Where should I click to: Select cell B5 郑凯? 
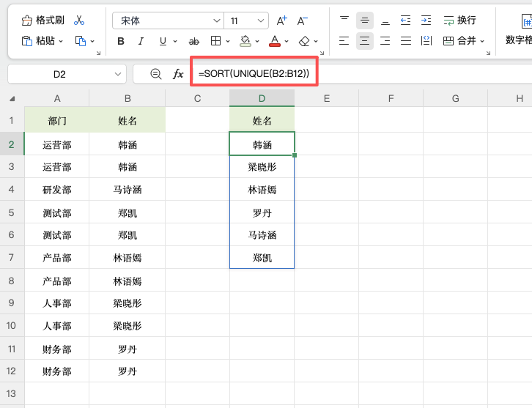(128, 213)
